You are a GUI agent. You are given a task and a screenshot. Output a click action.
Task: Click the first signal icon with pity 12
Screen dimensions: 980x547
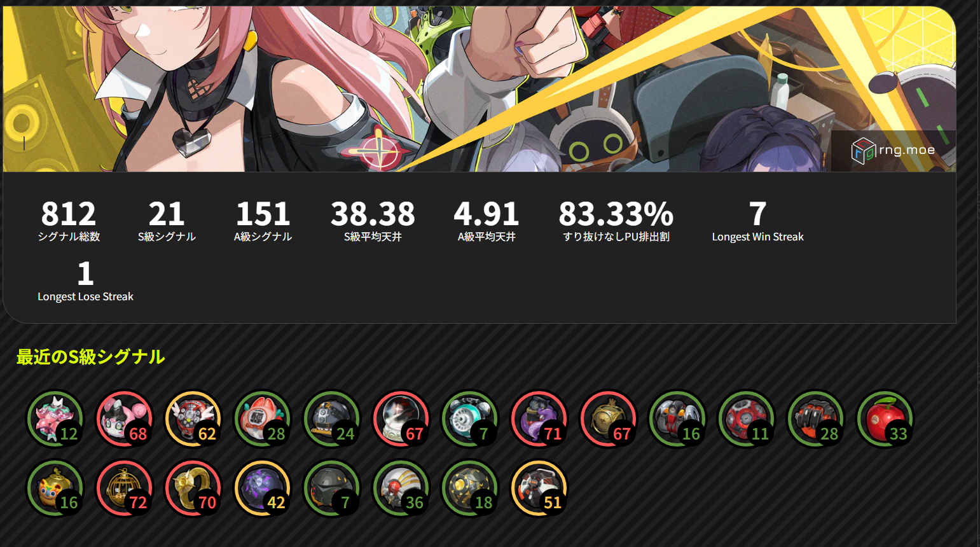click(55, 419)
